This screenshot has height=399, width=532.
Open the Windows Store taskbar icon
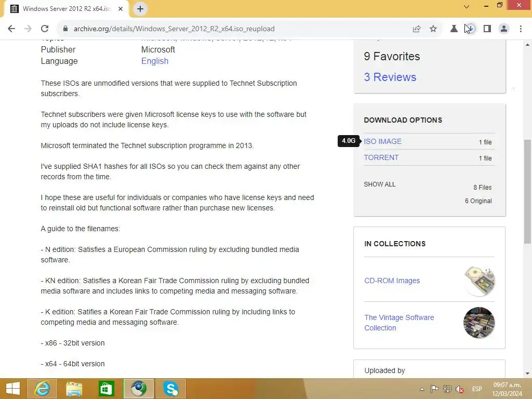[x=106, y=389]
